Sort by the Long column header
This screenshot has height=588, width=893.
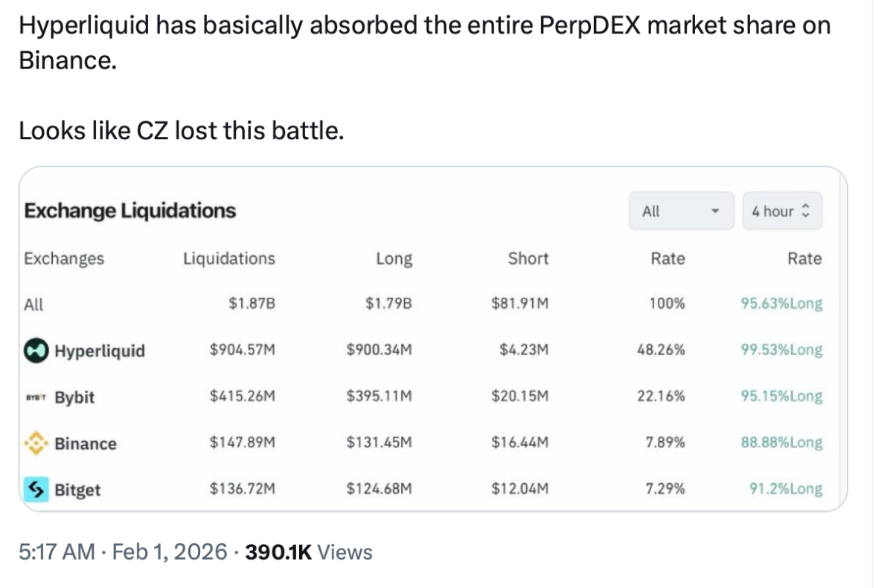tap(394, 259)
